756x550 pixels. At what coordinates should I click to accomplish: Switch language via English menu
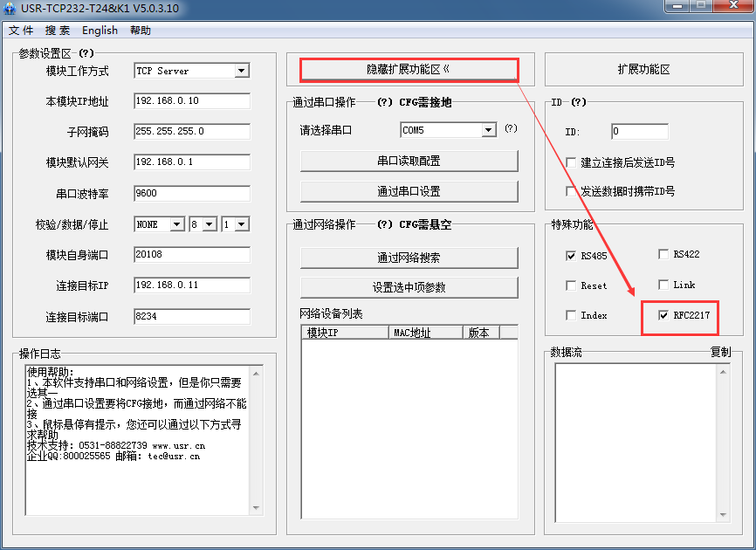coord(100,31)
